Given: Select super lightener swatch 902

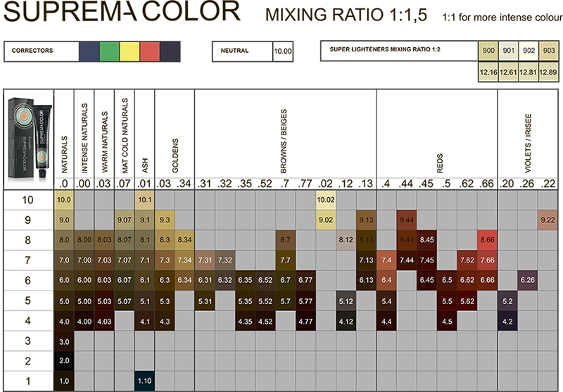Looking at the screenshot, I should pyautogui.click(x=529, y=51).
